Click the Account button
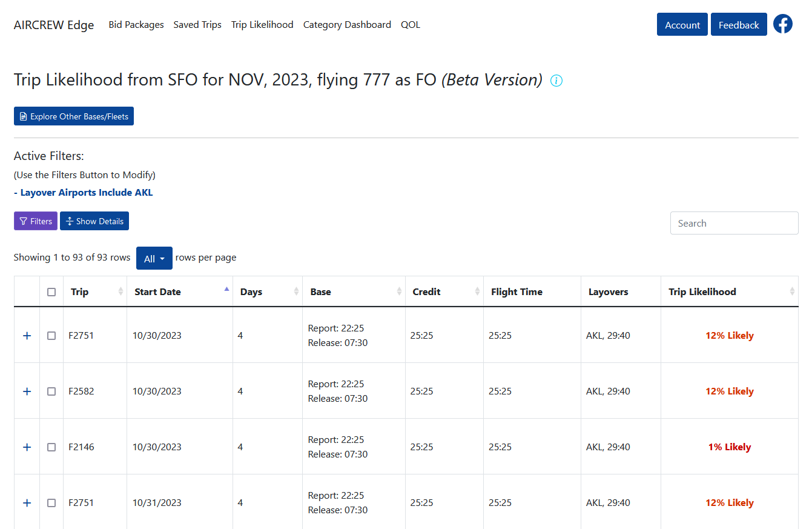The height and width of the screenshot is (529, 812). (682, 24)
